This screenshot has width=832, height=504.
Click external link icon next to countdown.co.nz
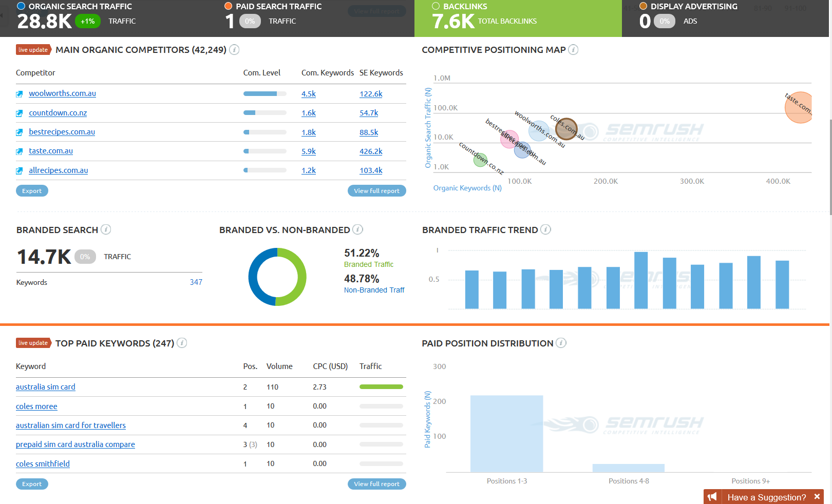click(20, 113)
